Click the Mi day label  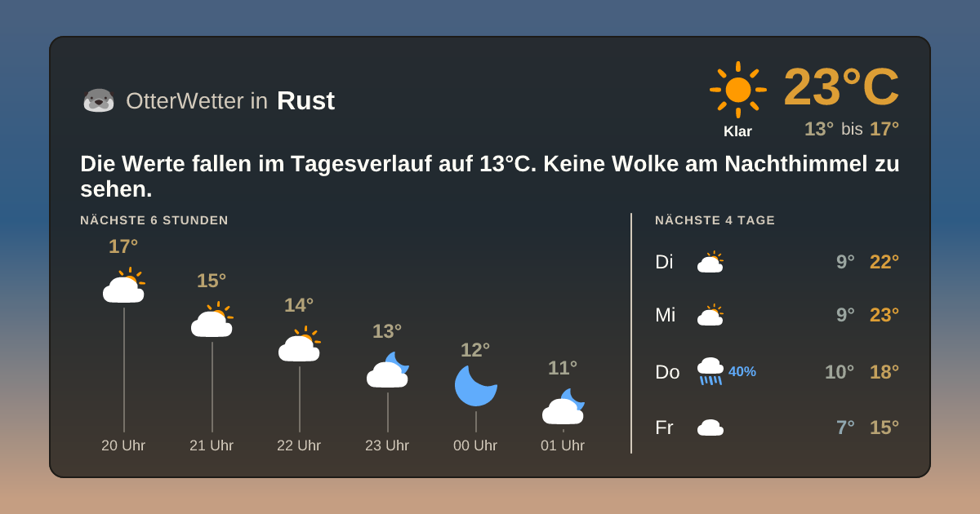666,315
